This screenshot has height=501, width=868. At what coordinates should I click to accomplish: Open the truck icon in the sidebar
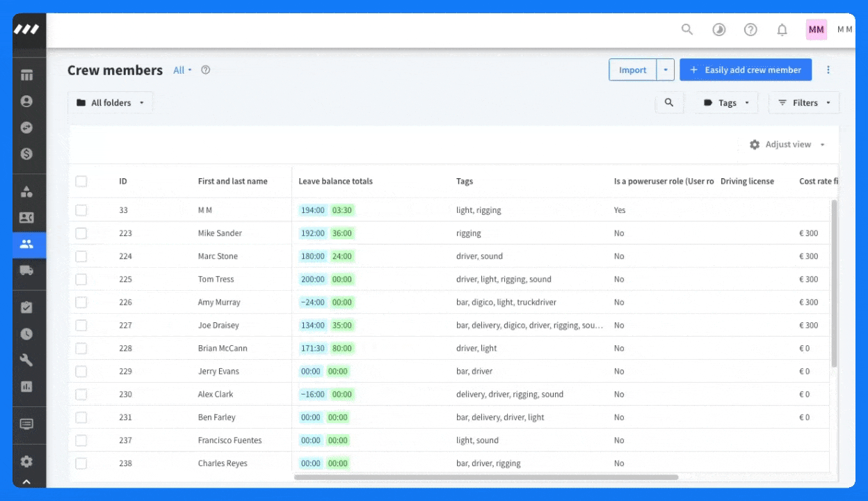coord(26,270)
